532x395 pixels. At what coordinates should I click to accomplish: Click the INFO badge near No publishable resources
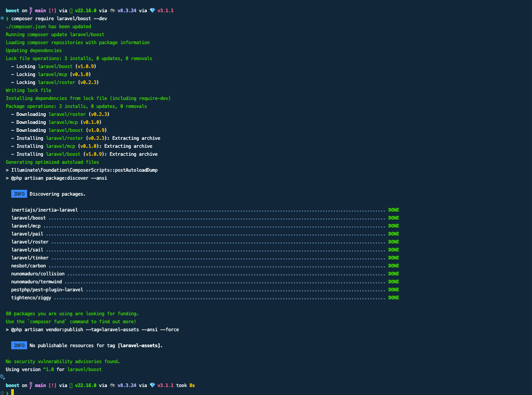pyautogui.click(x=19, y=345)
